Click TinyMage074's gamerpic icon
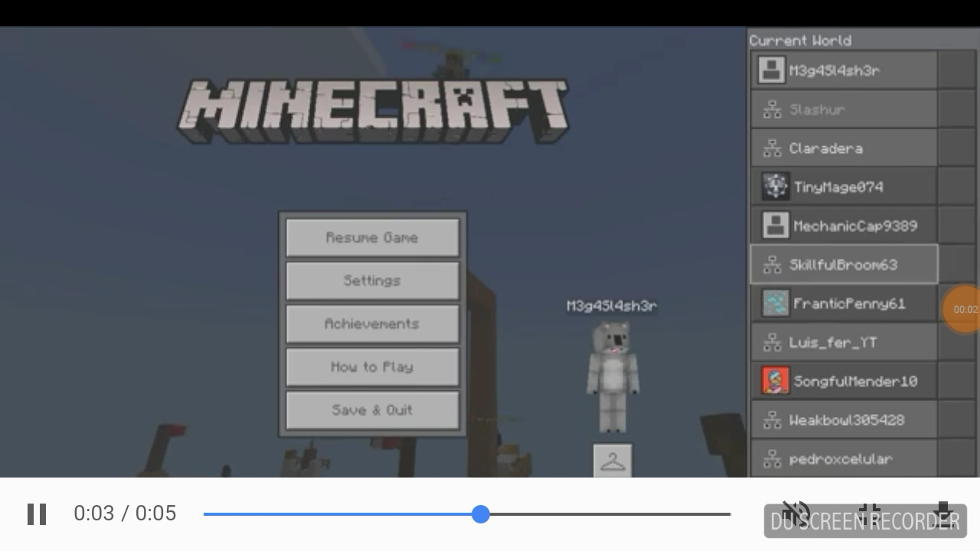Viewport: 980px width, 551px height. tap(776, 187)
